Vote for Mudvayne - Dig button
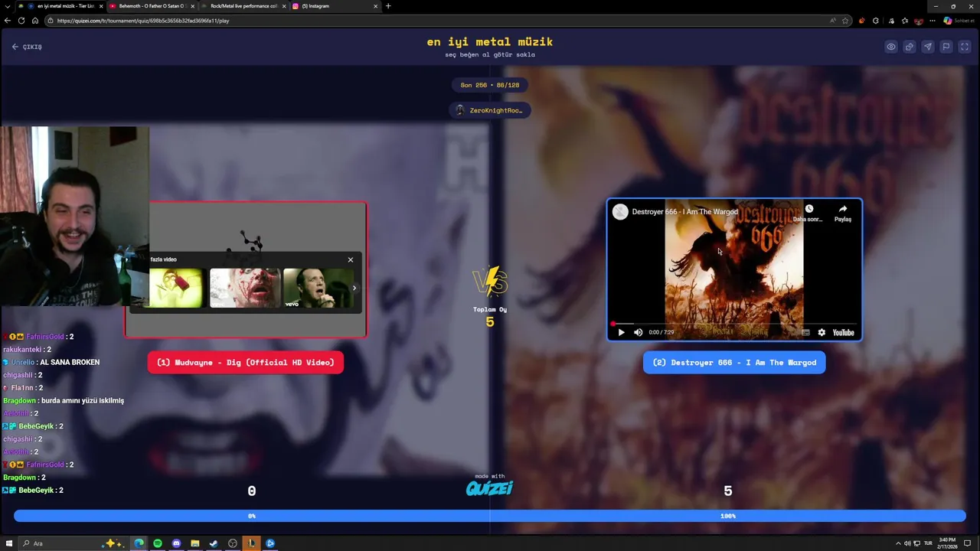Viewport: 980px width, 551px height. [x=246, y=363]
